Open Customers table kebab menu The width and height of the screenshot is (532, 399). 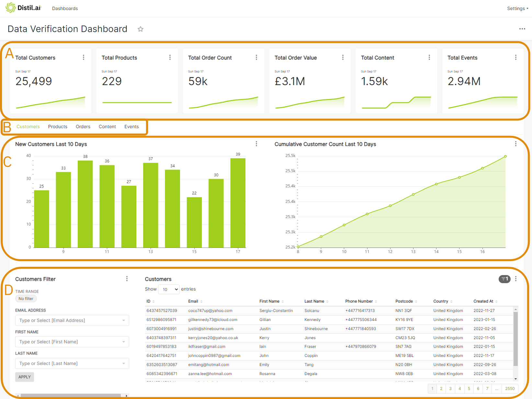(x=516, y=279)
